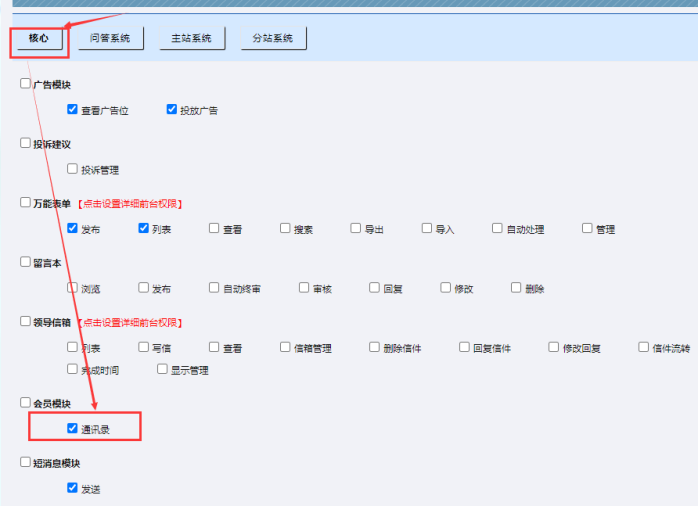The width and height of the screenshot is (698, 506).
Task: Uncheck 发送 under 短消息模块
Action: [72, 488]
